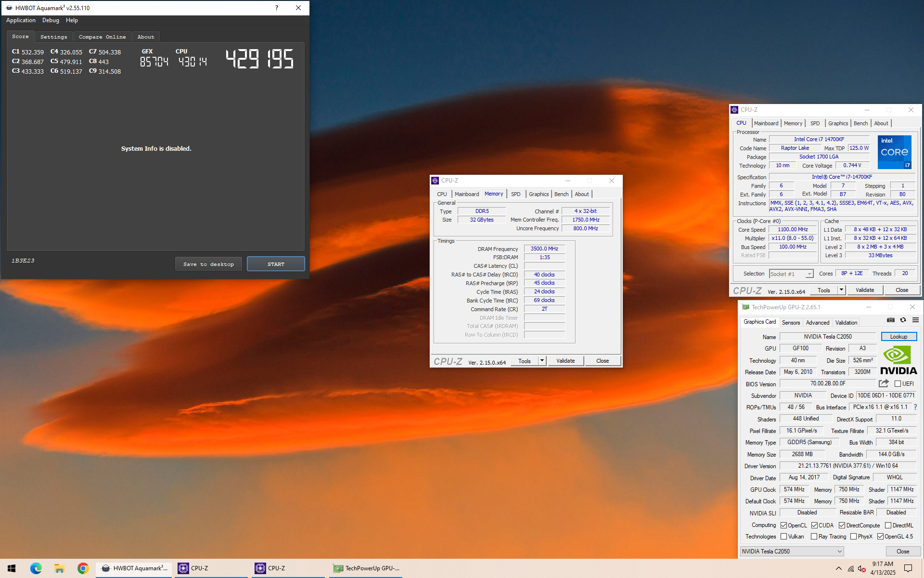Launch Google Chrome from taskbar
The width and height of the screenshot is (924, 578).
click(83, 568)
